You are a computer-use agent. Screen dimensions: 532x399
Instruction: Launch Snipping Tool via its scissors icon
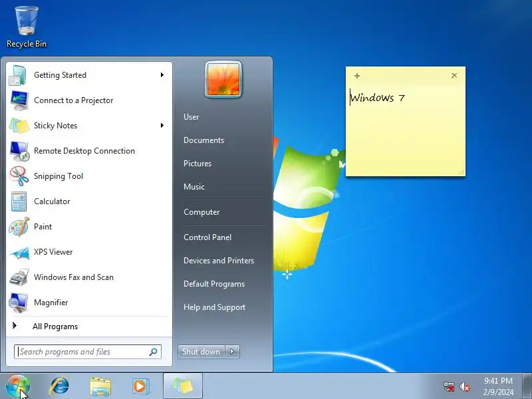(19, 176)
